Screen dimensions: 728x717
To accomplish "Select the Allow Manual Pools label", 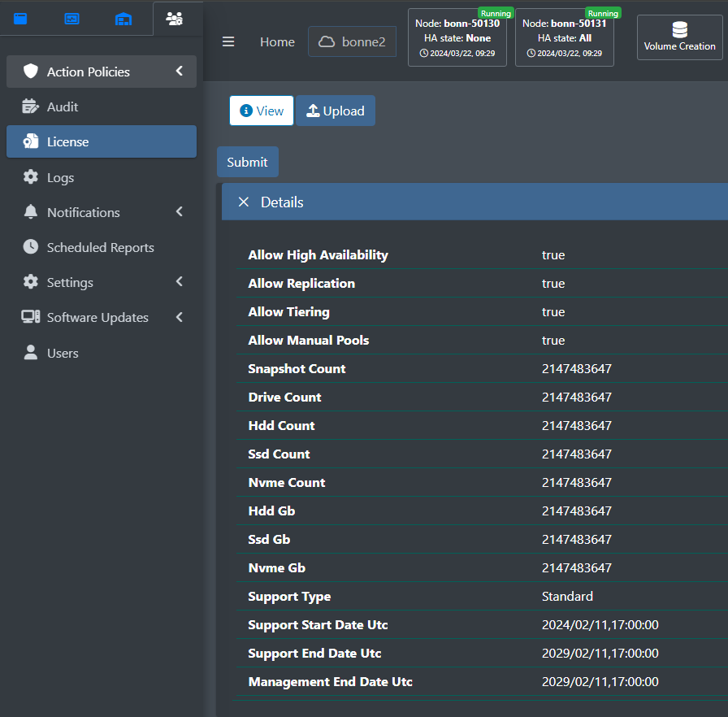I will click(x=308, y=340).
